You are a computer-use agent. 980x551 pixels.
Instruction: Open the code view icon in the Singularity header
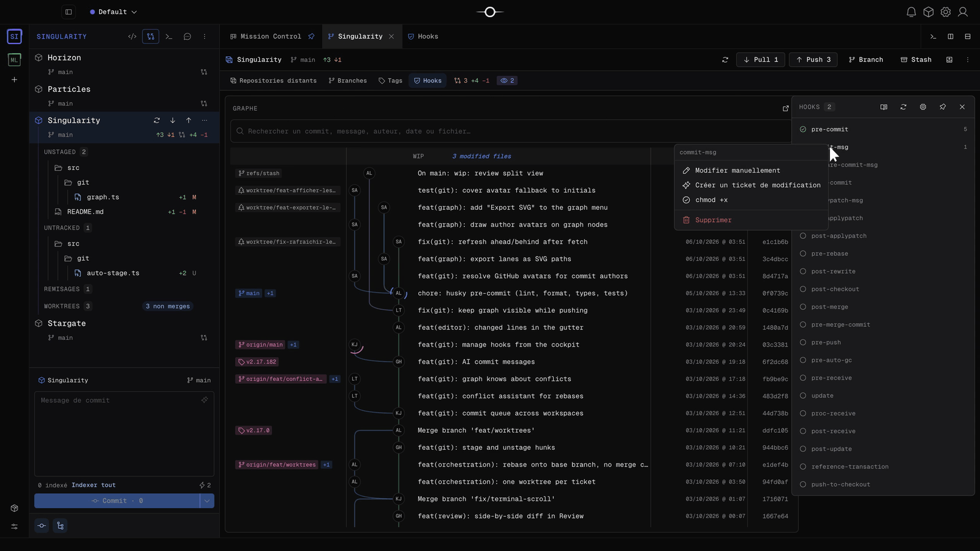coord(132,37)
